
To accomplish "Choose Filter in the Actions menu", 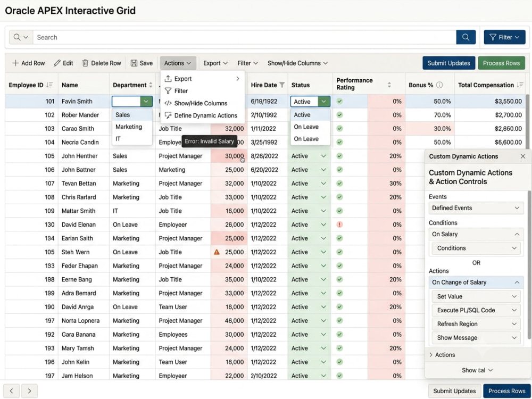I will 202,91.
